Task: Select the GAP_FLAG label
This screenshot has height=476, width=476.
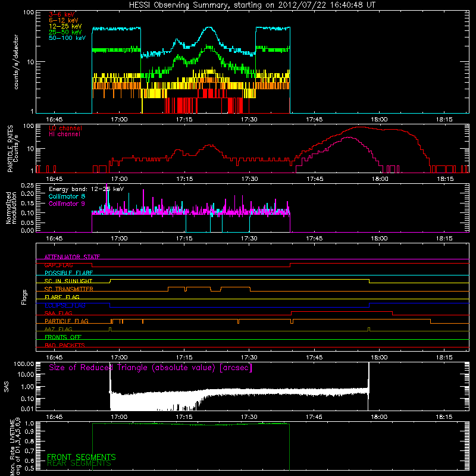Action: pyautogui.click(x=58, y=265)
